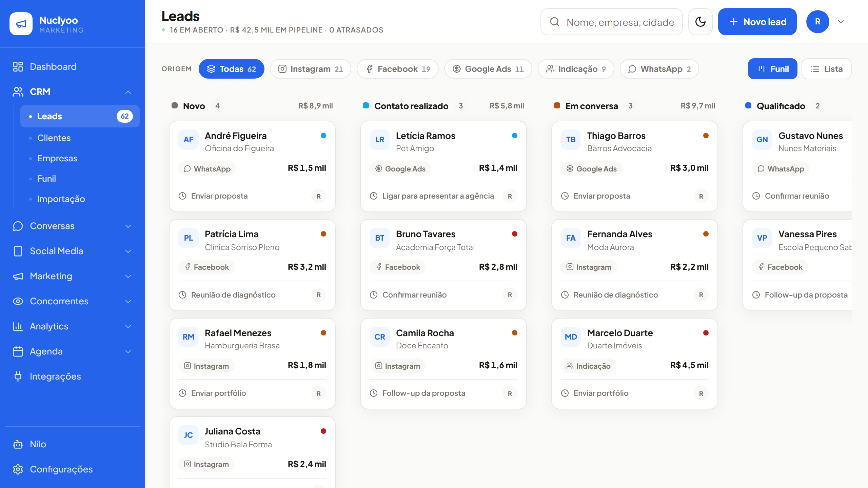Click the blue status dot on André Figueira card

323,136
